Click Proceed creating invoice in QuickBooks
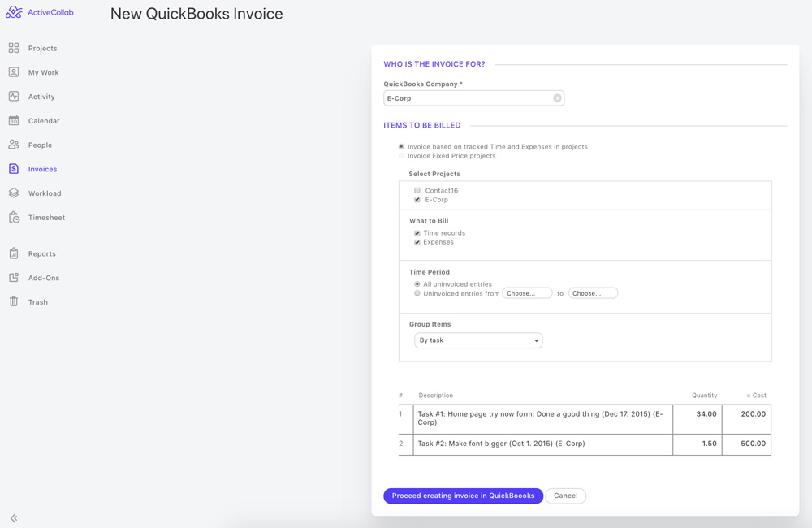 [x=463, y=496]
